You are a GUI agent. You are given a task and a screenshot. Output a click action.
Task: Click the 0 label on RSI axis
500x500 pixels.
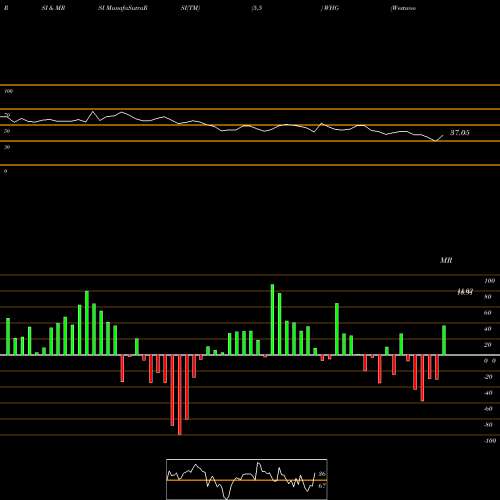coord(5,171)
